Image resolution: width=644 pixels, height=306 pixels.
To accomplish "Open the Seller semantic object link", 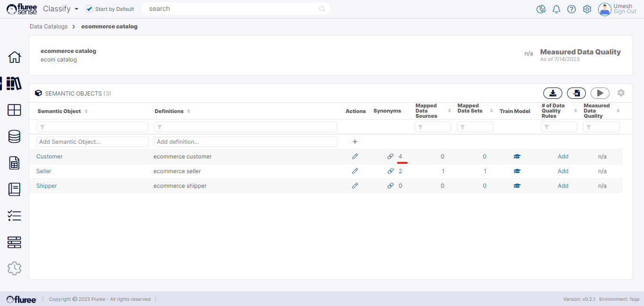I will pyautogui.click(x=44, y=171).
